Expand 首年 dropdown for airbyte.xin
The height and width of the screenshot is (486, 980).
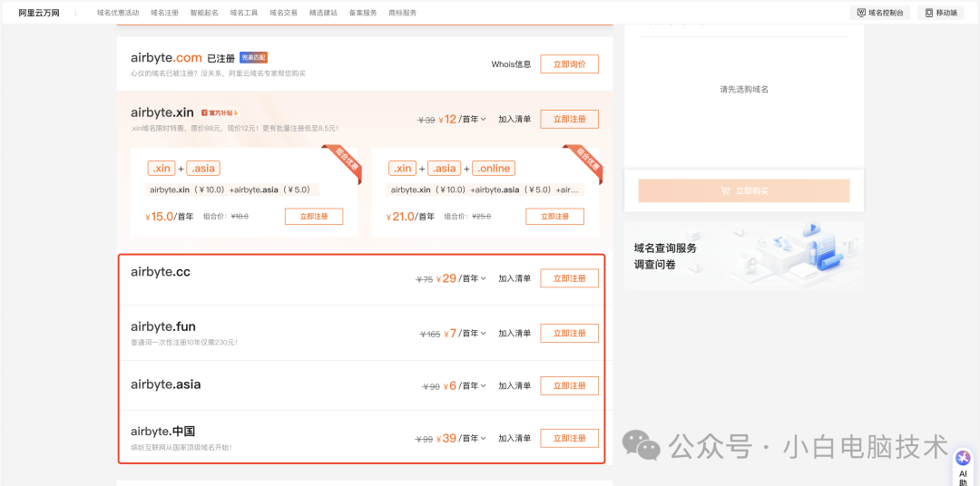click(x=474, y=120)
